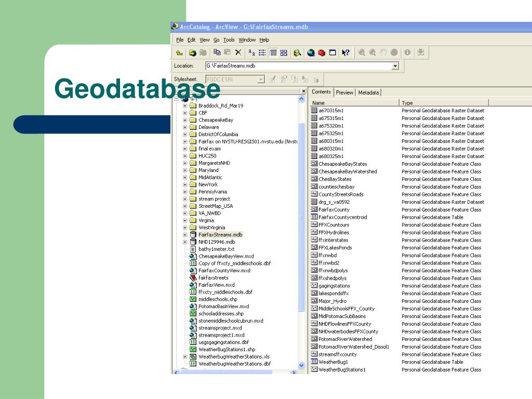Switch to Details view

pyautogui.click(x=273, y=52)
